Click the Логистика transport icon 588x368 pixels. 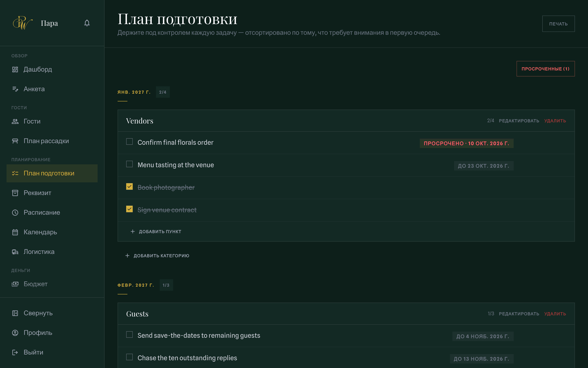(x=15, y=252)
